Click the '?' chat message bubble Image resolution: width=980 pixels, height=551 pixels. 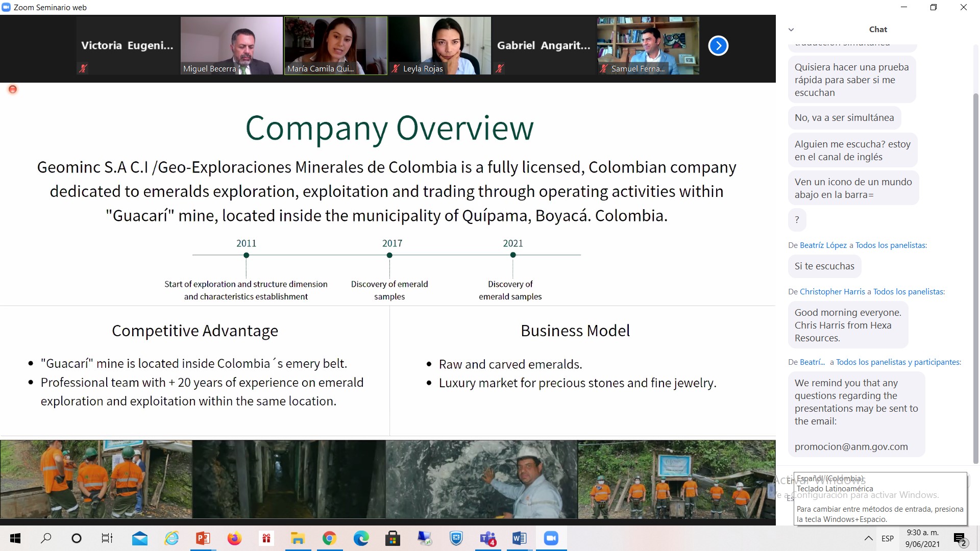pos(797,220)
